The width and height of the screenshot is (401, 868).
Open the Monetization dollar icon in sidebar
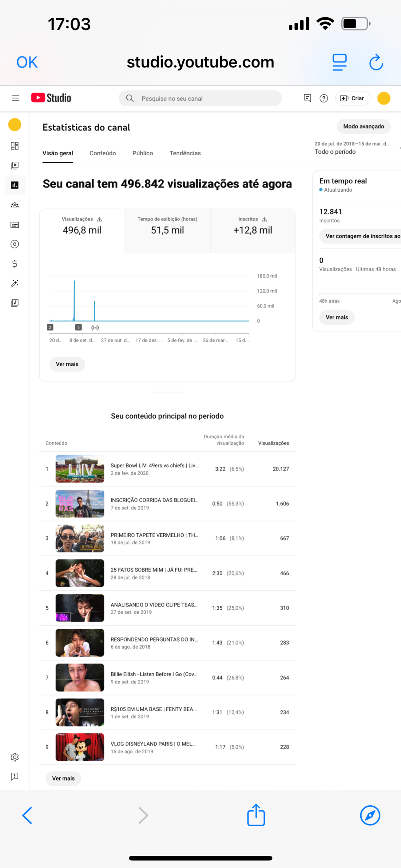coord(15,264)
